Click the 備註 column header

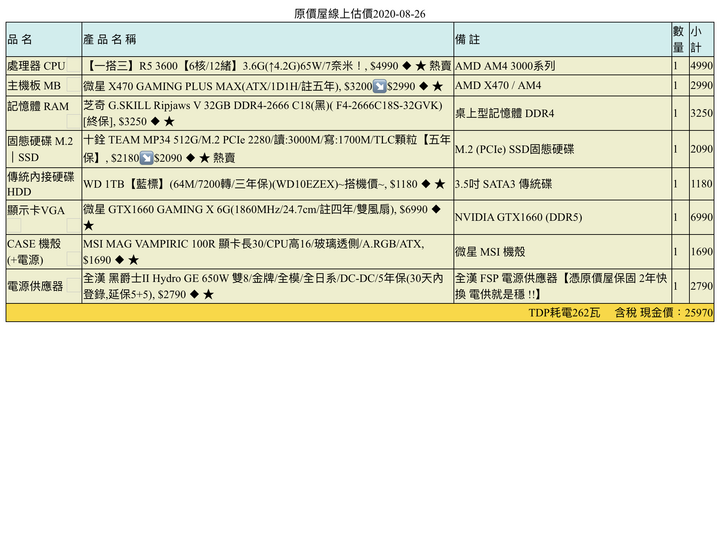562,39
